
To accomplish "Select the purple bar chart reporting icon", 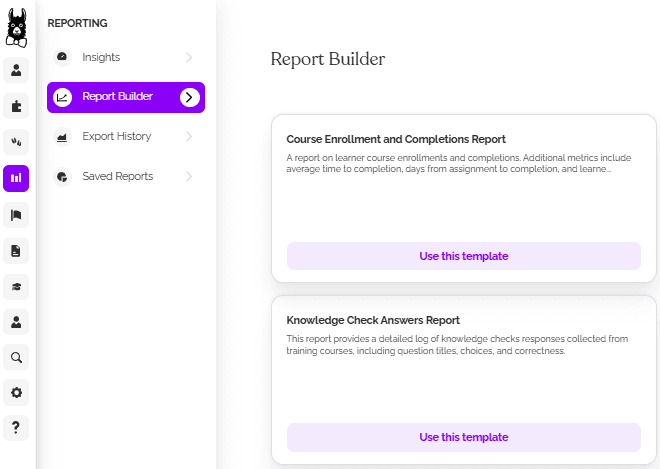I will coord(16,178).
